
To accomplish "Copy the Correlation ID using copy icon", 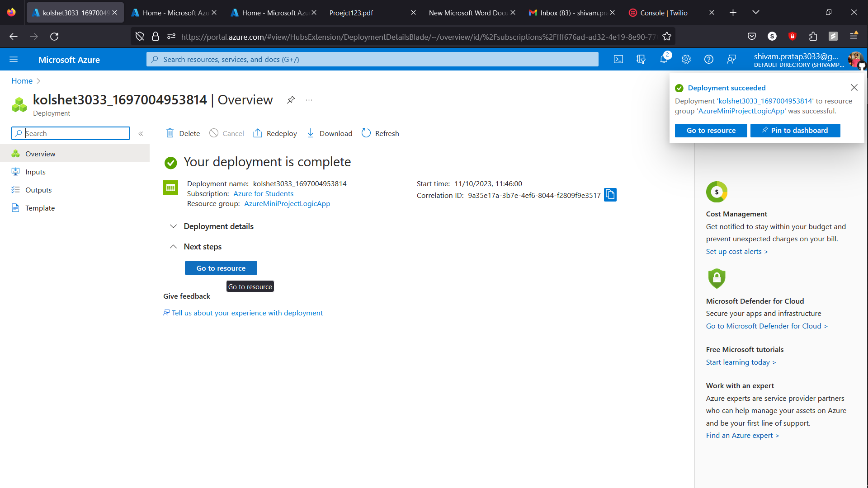I will point(610,194).
